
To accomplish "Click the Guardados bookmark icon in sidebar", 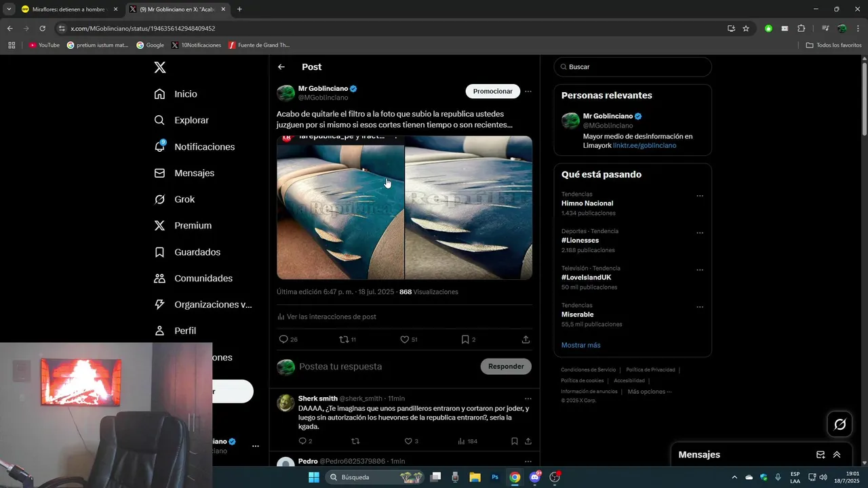I will [x=159, y=252].
